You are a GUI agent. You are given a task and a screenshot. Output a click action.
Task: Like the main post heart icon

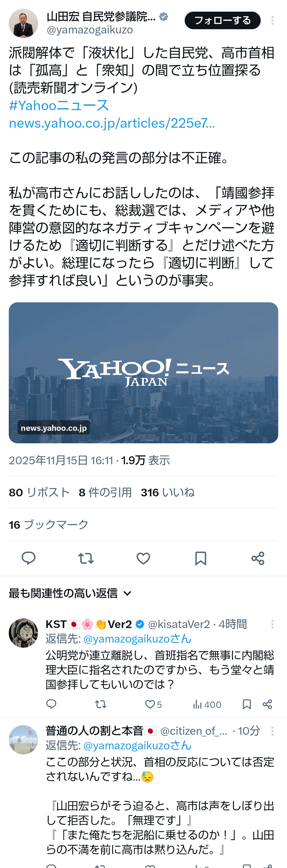(x=143, y=558)
